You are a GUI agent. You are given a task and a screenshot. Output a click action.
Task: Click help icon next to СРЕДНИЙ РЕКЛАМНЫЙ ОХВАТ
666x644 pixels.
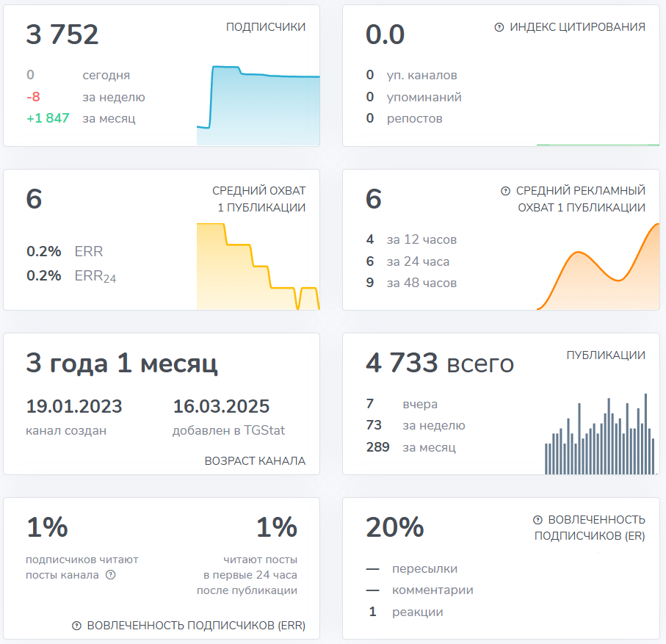(505, 191)
